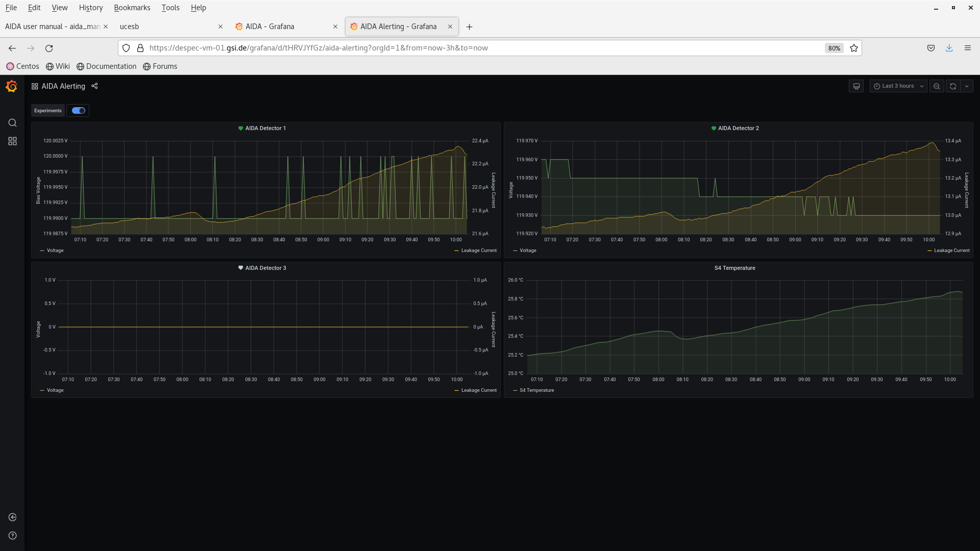This screenshot has height=551, width=980.
Task: Click the heart alert icon on Detector 3
Action: pos(240,268)
